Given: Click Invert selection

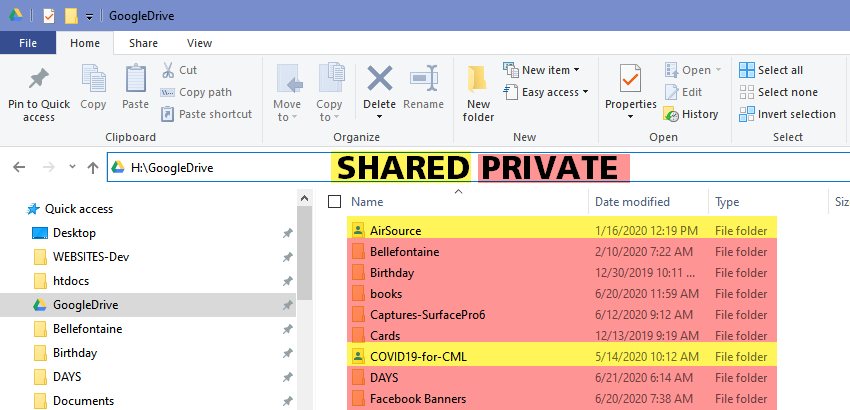Looking at the screenshot, I should click(x=787, y=114).
